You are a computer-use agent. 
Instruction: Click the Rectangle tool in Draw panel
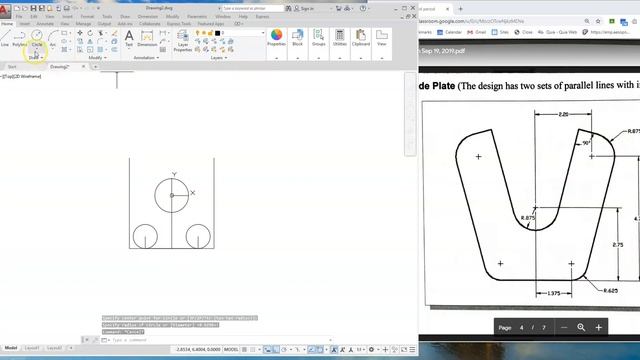click(64, 33)
